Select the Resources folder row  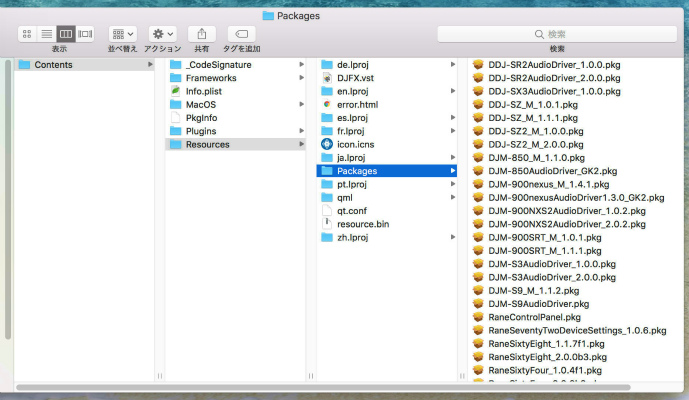tap(236, 144)
